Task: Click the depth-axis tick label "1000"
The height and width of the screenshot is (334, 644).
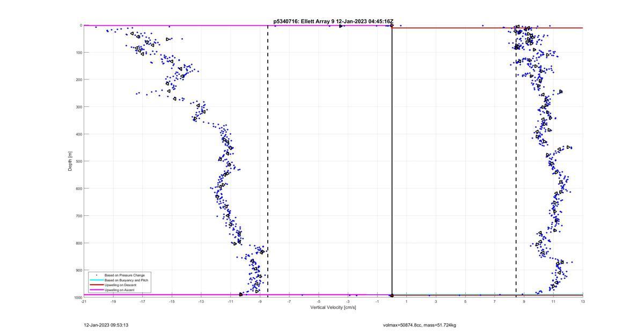Action: (77, 297)
